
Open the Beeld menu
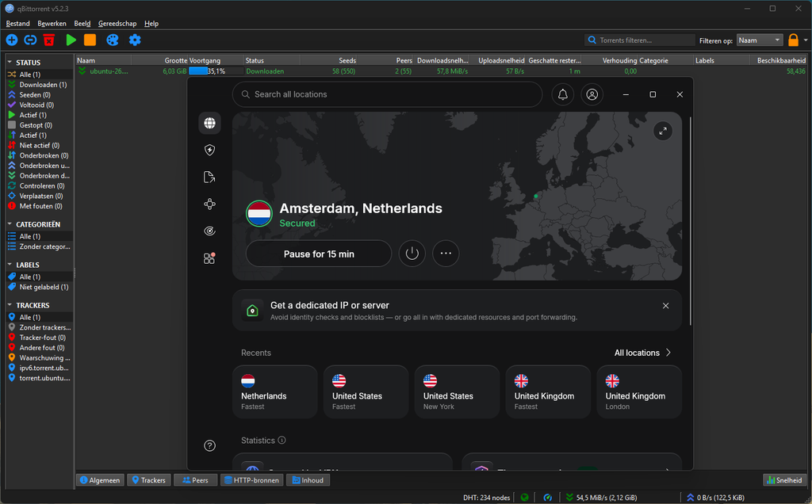(x=82, y=23)
